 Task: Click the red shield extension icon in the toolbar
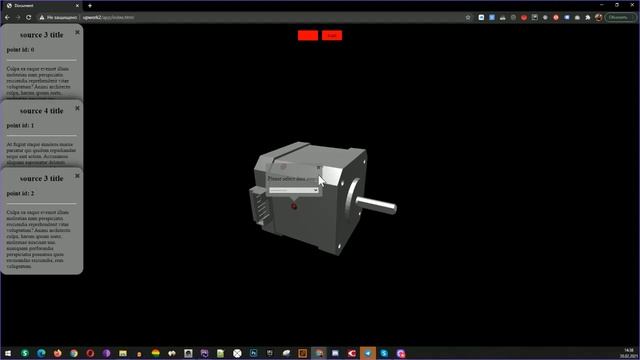[524, 18]
